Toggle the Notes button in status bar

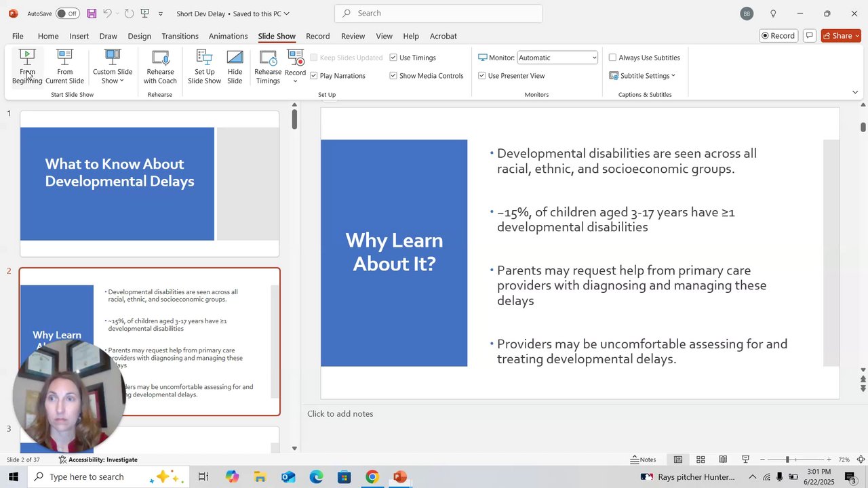(x=643, y=460)
